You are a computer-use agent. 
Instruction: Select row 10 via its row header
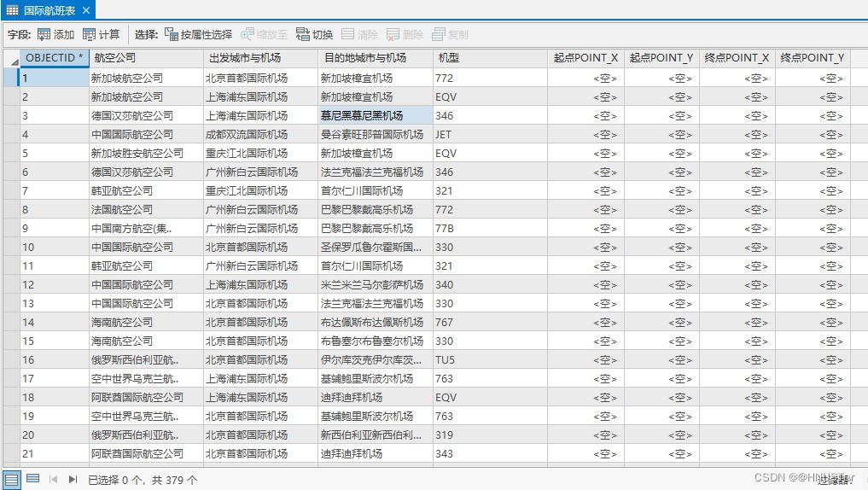tap(11, 247)
